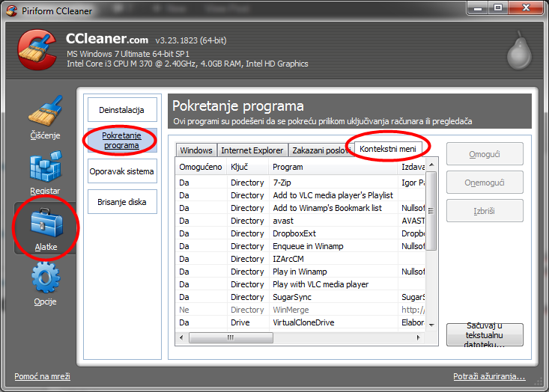
Task: Select Enqueue in Winamp entry
Action: (x=300, y=246)
